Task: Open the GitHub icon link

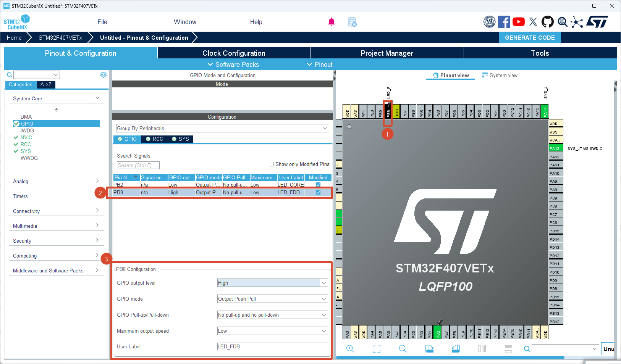Action: click(x=548, y=22)
